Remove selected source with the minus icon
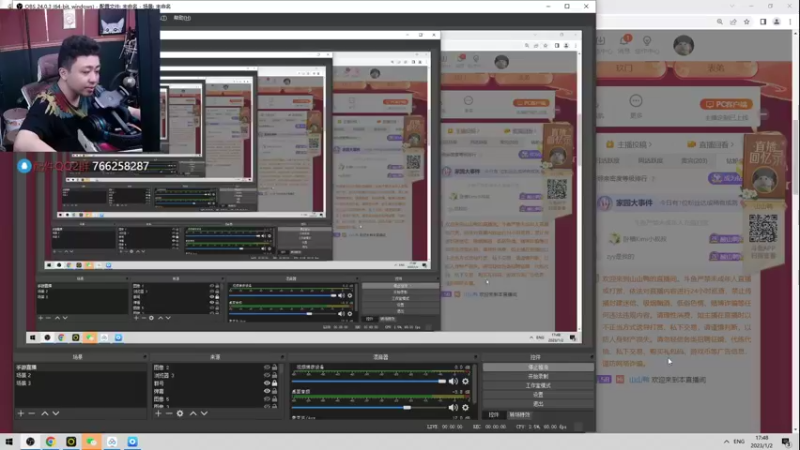This screenshot has width=800, height=450. tap(169, 413)
